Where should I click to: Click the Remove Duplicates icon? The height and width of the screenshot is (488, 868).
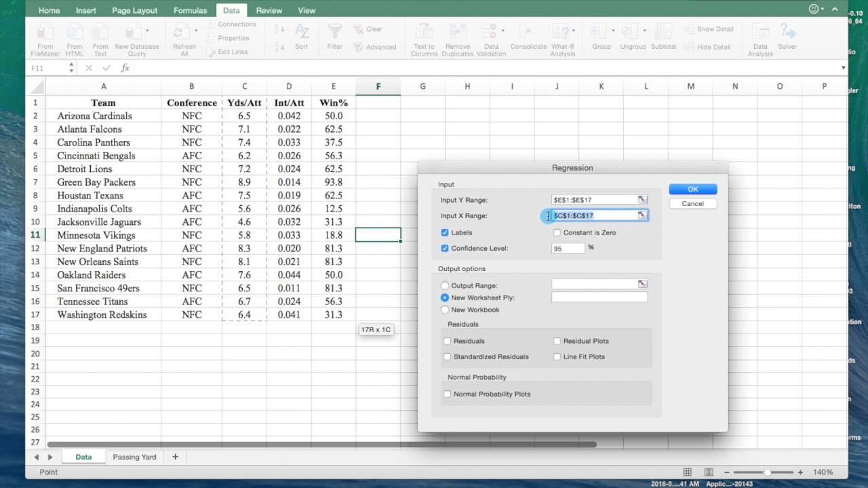pyautogui.click(x=458, y=33)
